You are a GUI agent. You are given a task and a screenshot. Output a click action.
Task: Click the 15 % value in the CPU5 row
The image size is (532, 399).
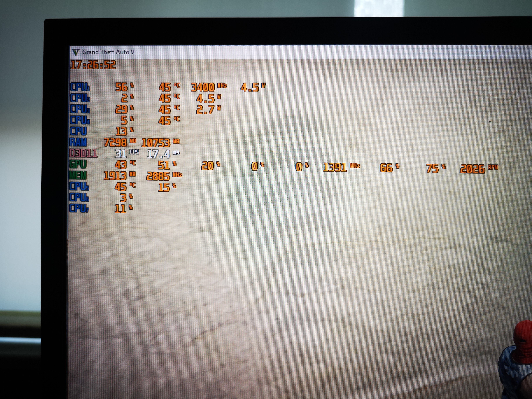tap(167, 187)
